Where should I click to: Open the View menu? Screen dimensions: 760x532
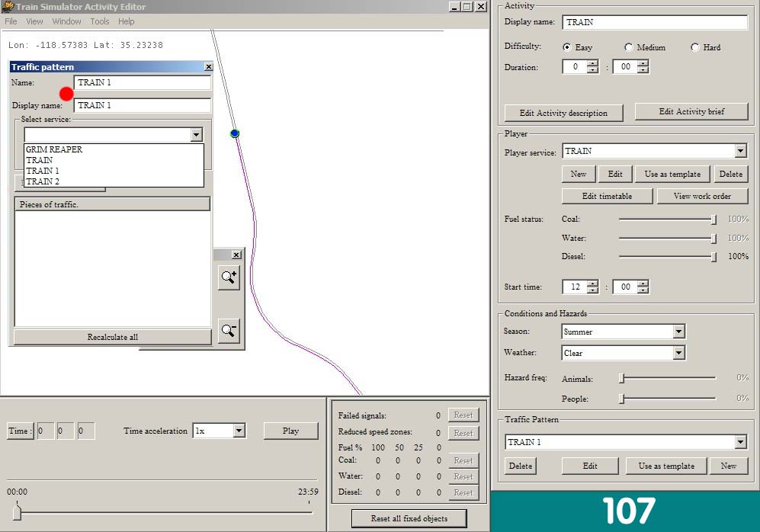[x=34, y=21]
